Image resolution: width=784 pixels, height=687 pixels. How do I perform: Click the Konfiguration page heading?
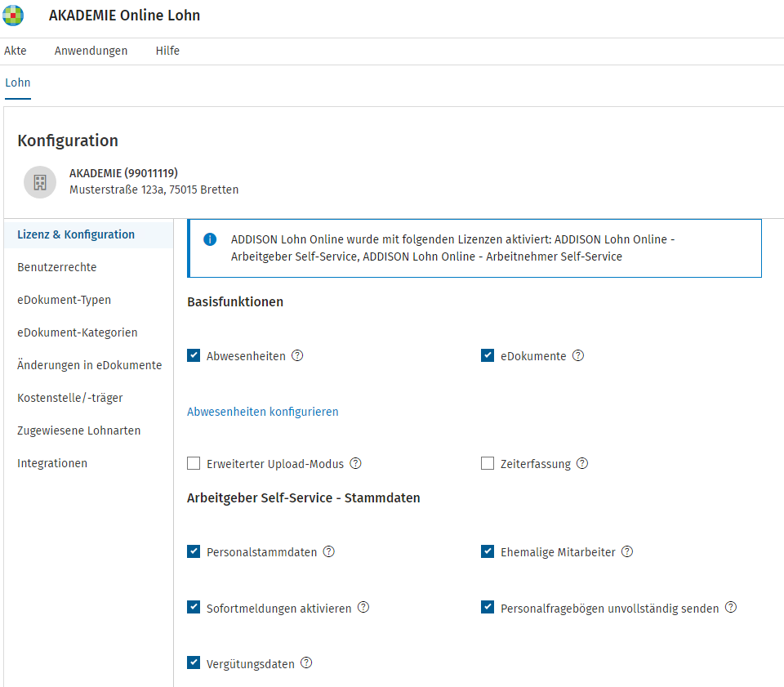tap(68, 141)
